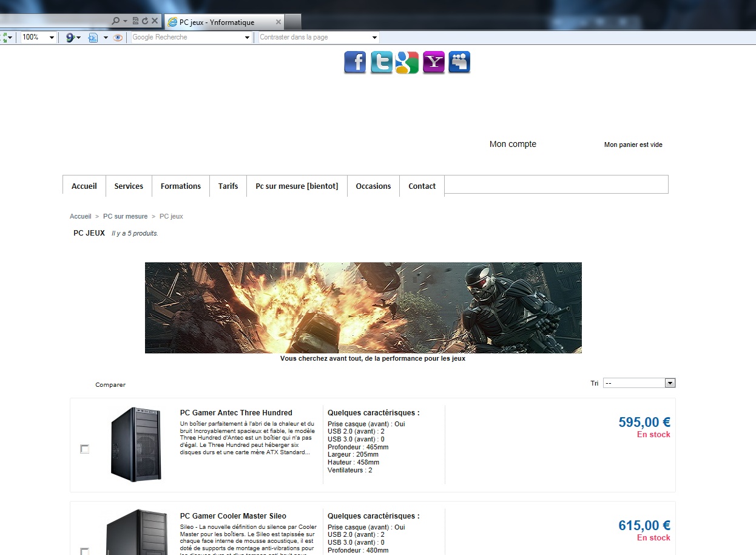Click the PC sur mesure breadcrumb link
This screenshot has width=756, height=555.
(126, 216)
